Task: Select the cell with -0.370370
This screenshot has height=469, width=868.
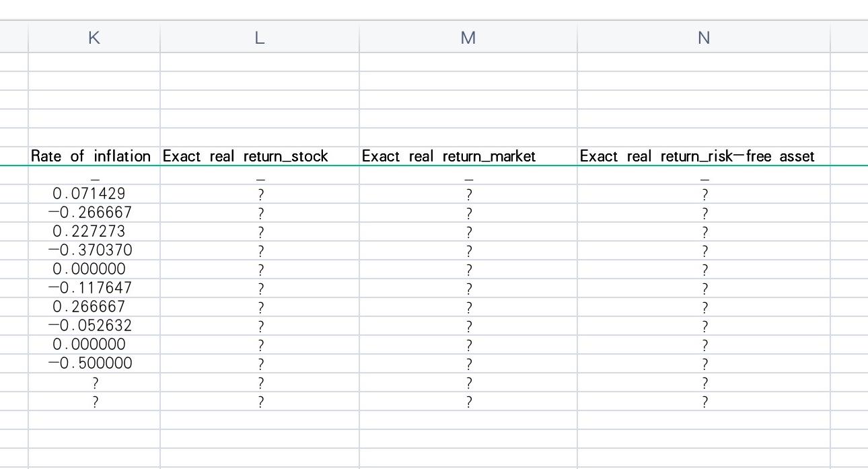Action: (94, 250)
